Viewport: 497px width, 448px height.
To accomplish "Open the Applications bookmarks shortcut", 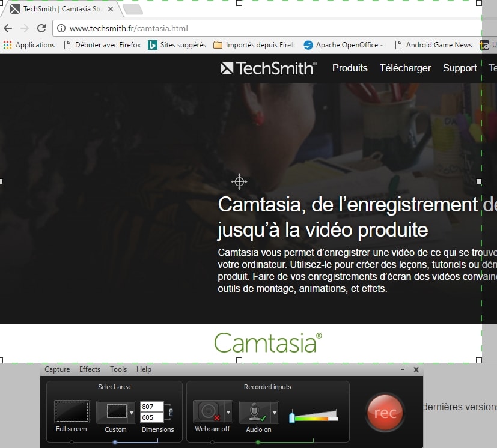I will [x=29, y=45].
